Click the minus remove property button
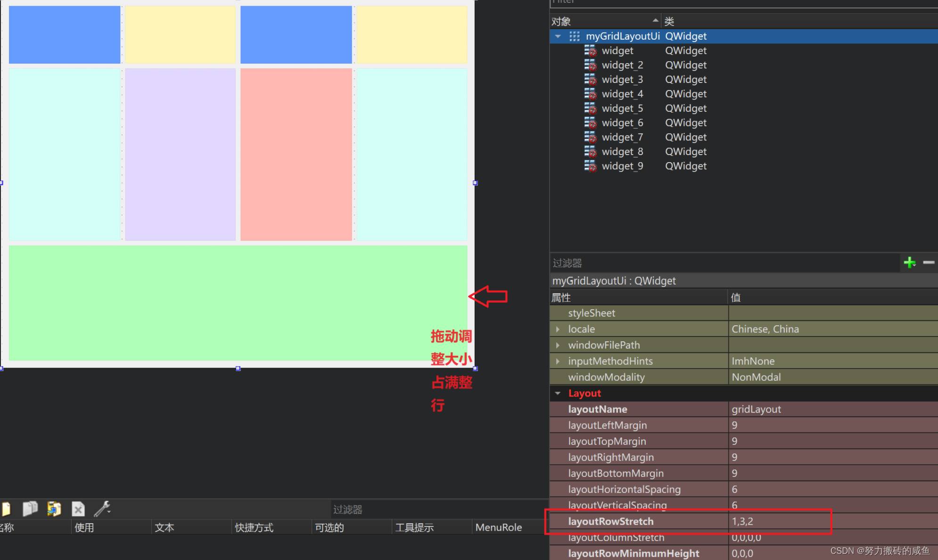This screenshot has width=938, height=560. 929,263
